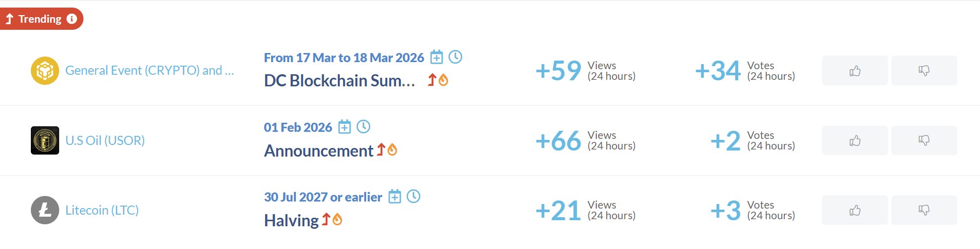The width and height of the screenshot is (980, 249).
Task: Downvote the Litecoin Halving event
Action: (924, 210)
